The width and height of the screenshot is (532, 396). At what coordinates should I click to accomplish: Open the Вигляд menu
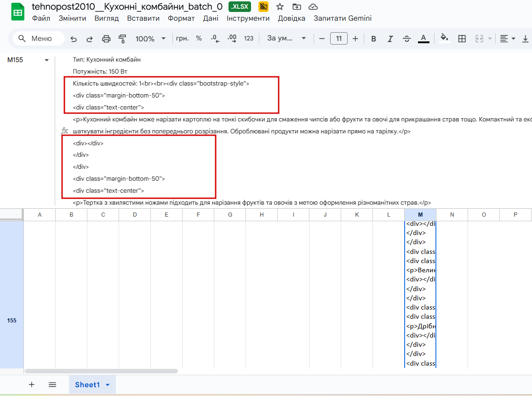click(107, 18)
